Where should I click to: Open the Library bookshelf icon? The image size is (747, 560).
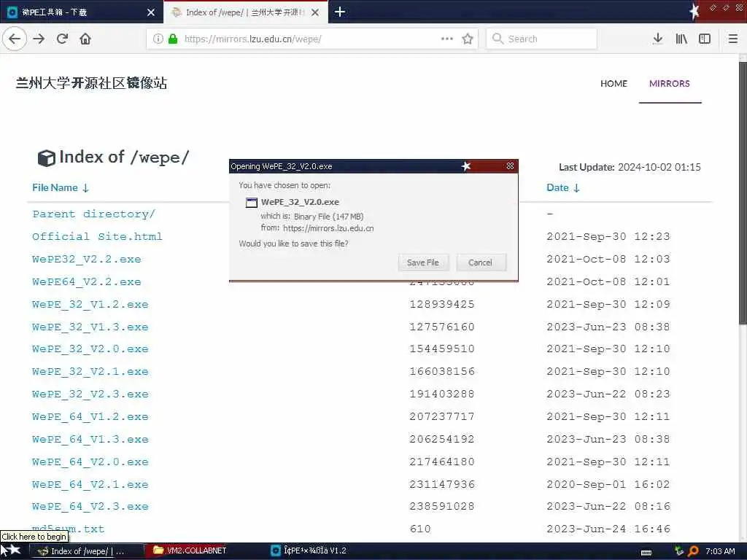[x=681, y=39]
